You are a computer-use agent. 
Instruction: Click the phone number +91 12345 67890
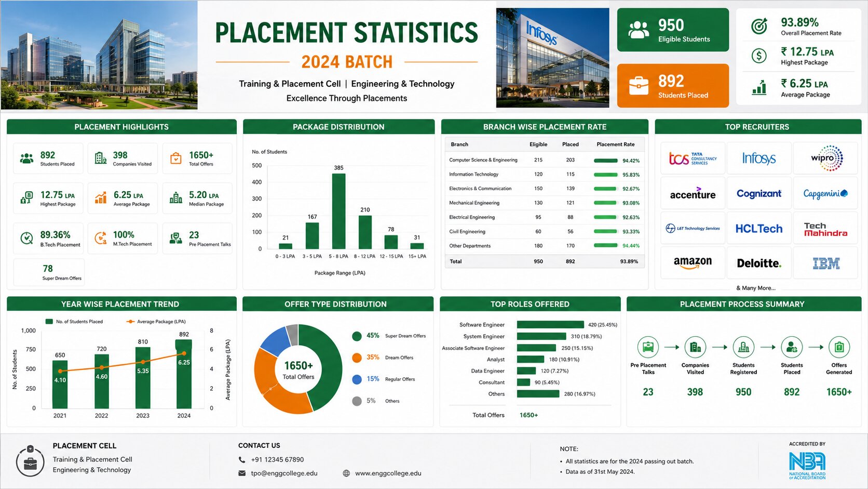(x=277, y=460)
